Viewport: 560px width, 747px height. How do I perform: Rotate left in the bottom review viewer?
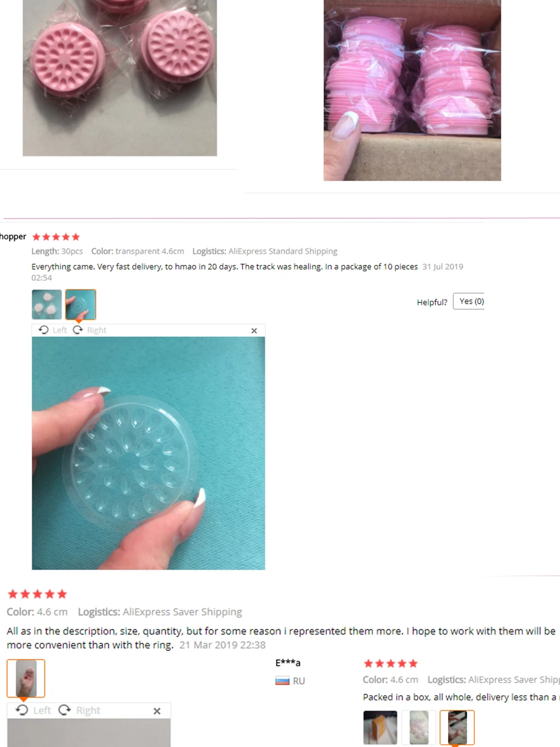(x=33, y=710)
